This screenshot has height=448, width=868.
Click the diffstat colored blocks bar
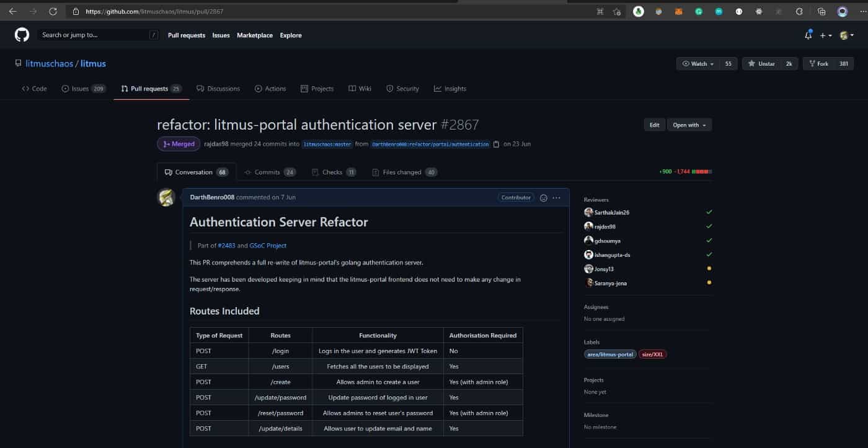tap(702, 171)
